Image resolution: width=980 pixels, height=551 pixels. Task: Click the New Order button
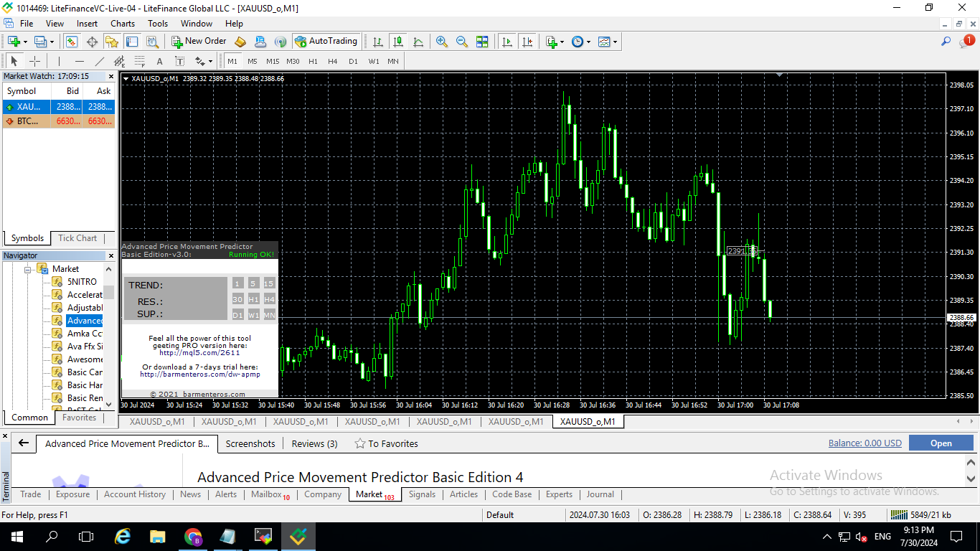199,42
